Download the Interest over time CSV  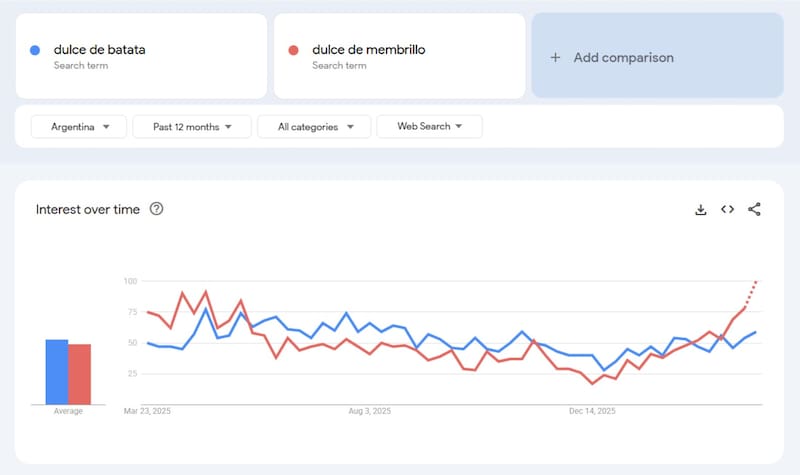[701, 209]
